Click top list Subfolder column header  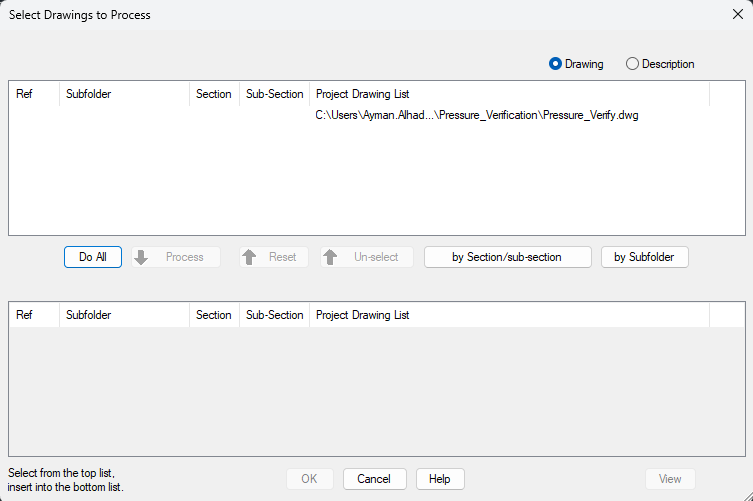point(124,94)
